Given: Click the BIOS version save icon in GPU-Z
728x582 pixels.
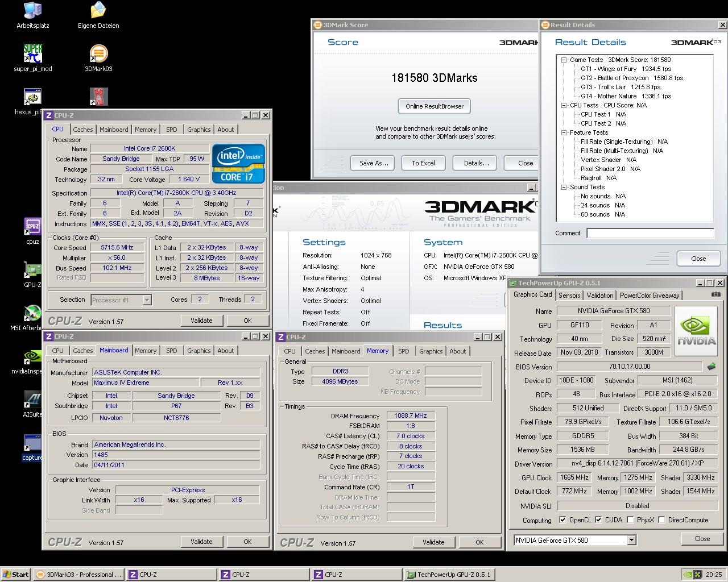Looking at the screenshot, I should click(x=711, y=367).
